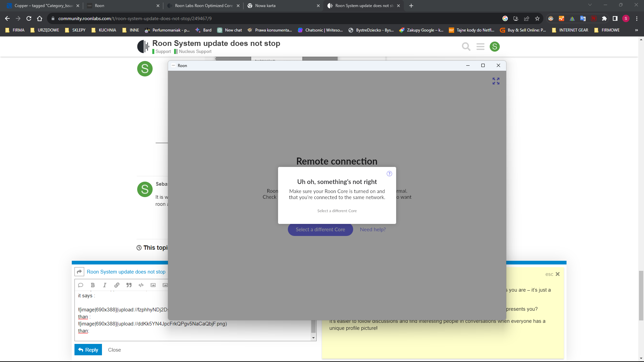The width and height of the screenshot is (644, 362).
Task: Open the browser home page icon
Action: pos(40,18)
